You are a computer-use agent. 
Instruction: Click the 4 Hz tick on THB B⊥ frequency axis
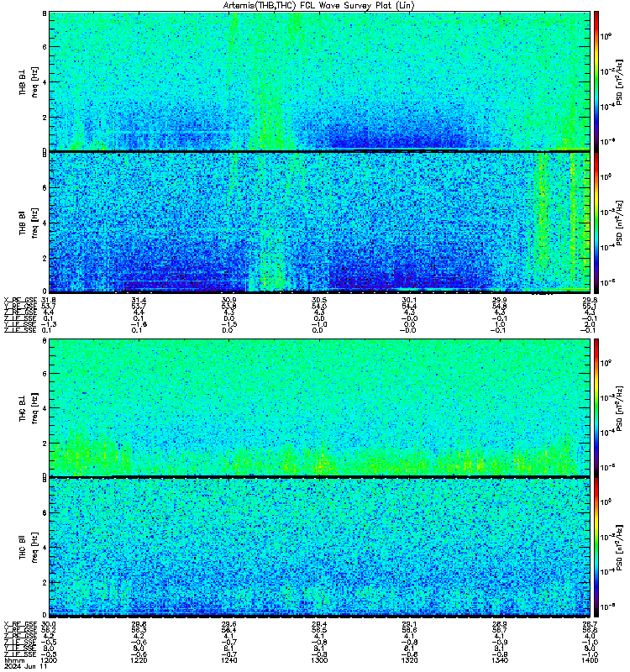coord(45,81)
